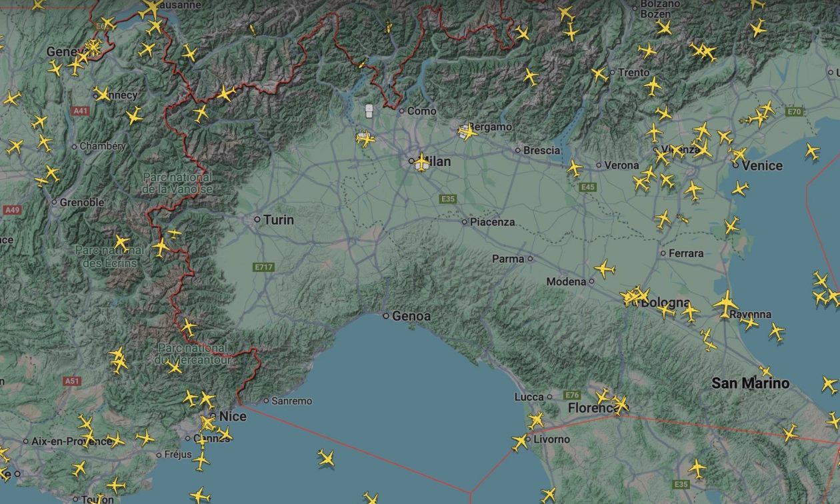Select the large aircraft above Ravenna
Screen dimensions: 840x504
(x=725, y=303)
